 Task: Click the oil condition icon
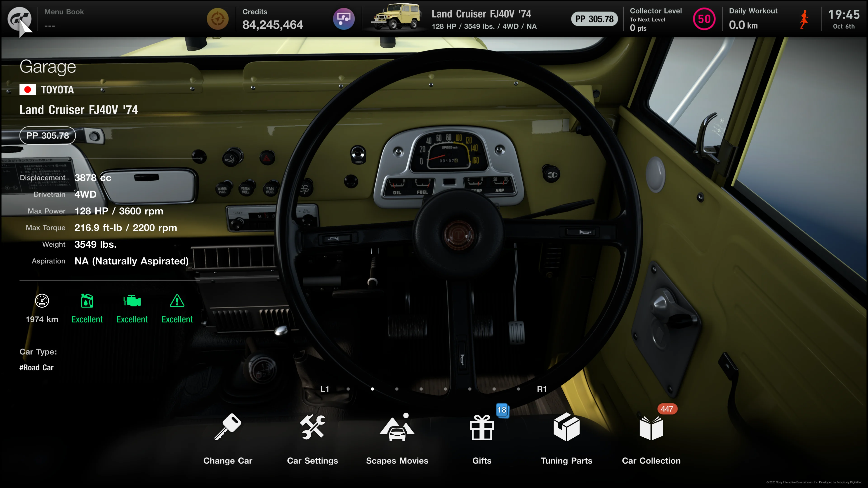pos(87,300)
